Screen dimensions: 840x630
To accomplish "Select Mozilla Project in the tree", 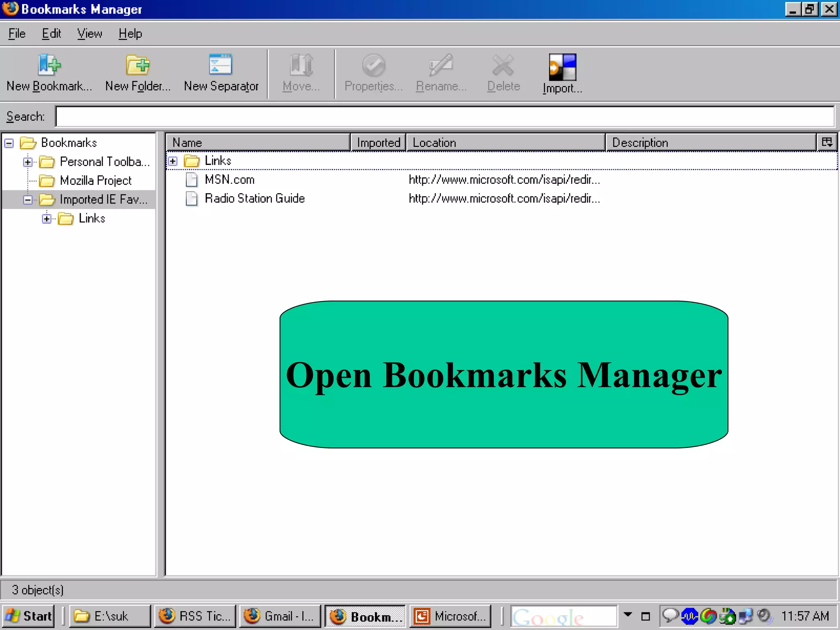I will point(96,180).
